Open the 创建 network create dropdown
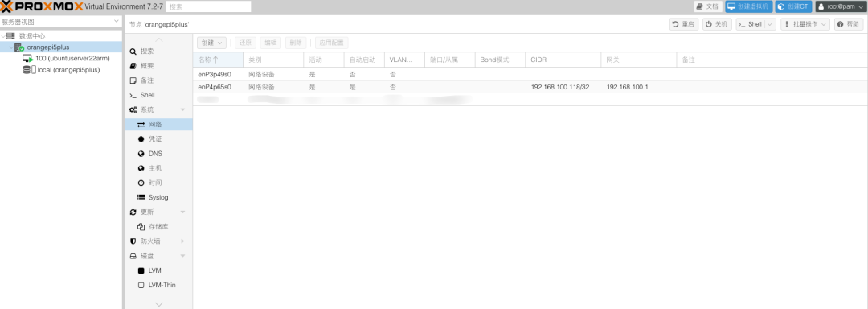The image size is (868, 309). point(211,43)
